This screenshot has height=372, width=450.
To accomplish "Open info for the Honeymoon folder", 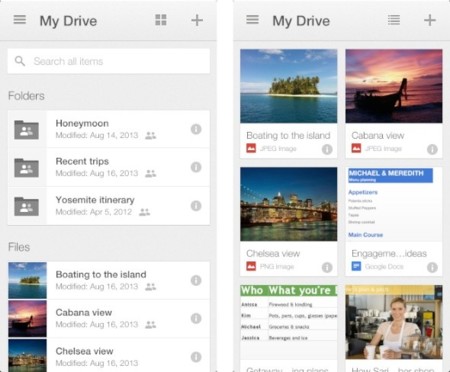I will point(196,129).
